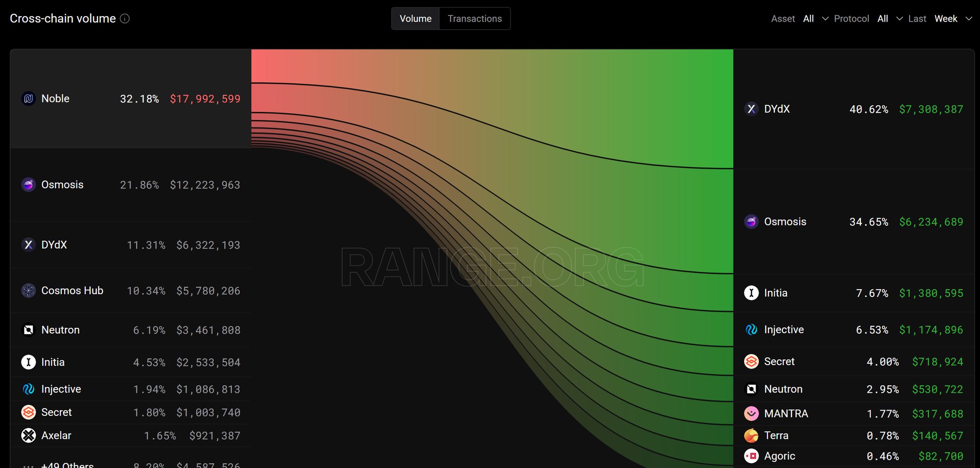Select the Volume view toggle

[x=415, y=19]
